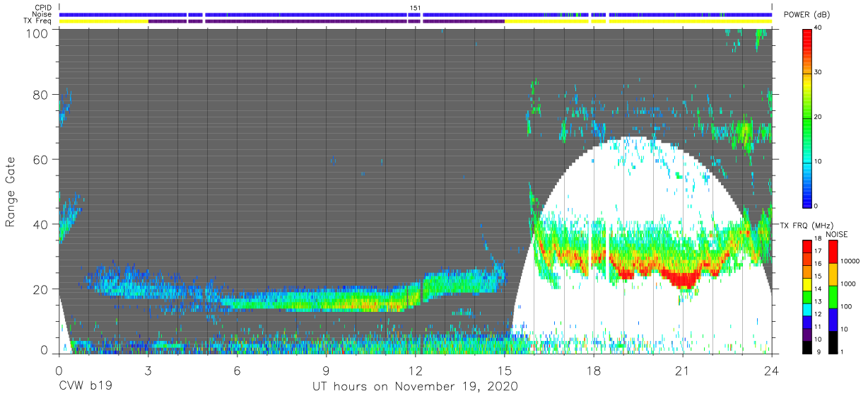The height and width of the screenshot is (401, 868).
Task: Click the red peak echo near hour 21
Action: point(684,280)
